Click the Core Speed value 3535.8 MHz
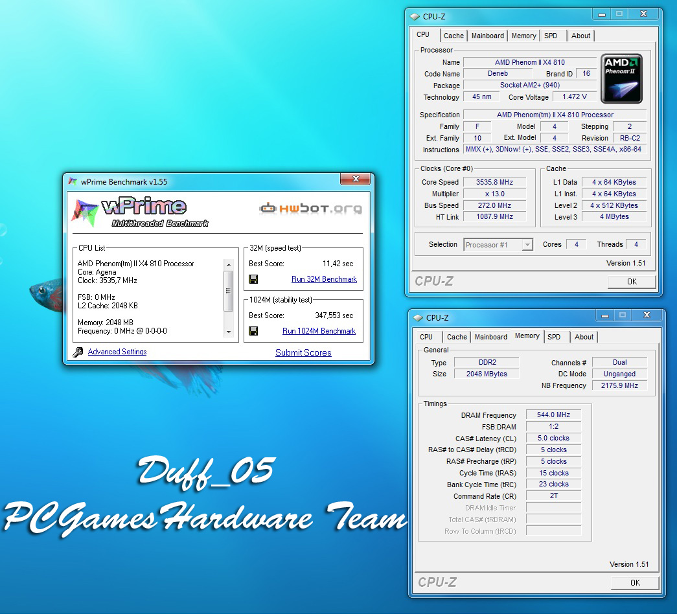This screenshot has height=616, width=677. (x=494, y=182)
